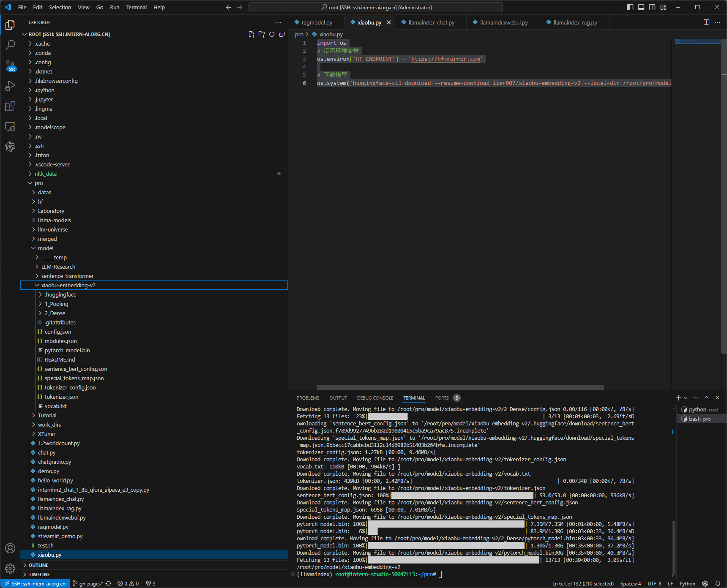Open the launch profile dropdown beside new terminal

tap(686, 398)
